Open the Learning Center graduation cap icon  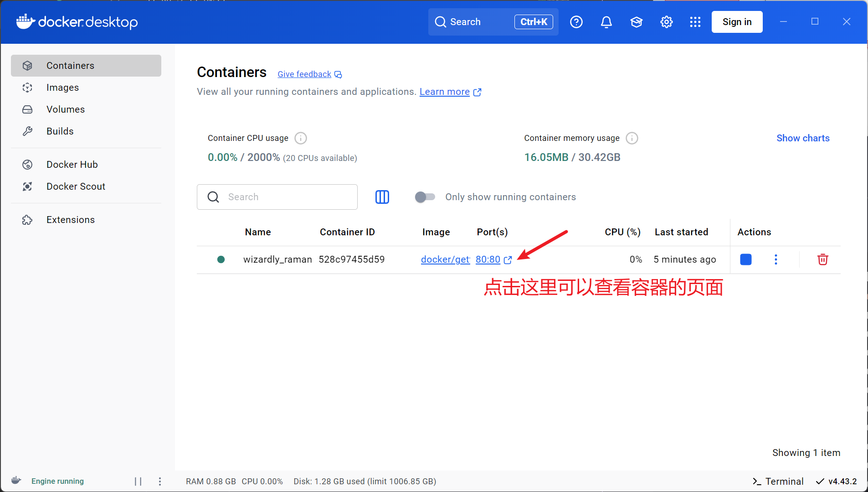click(x=636, y=21)
